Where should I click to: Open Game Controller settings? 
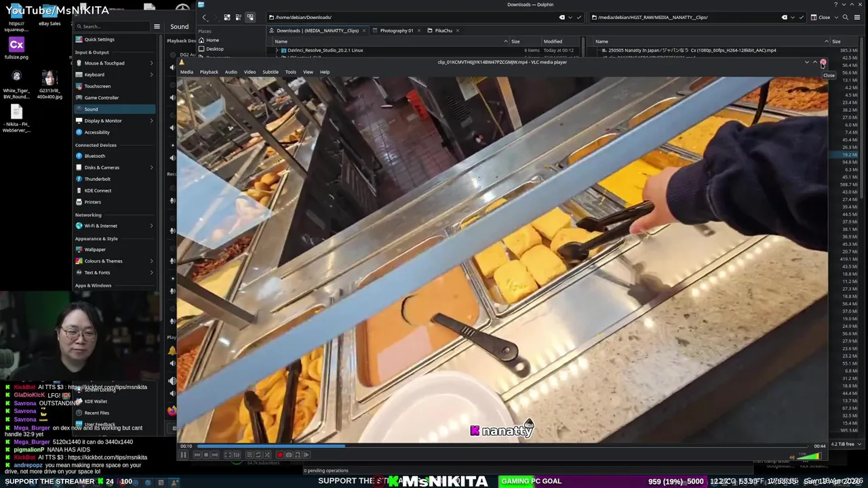pyautogui.click(x=114, y=98)
